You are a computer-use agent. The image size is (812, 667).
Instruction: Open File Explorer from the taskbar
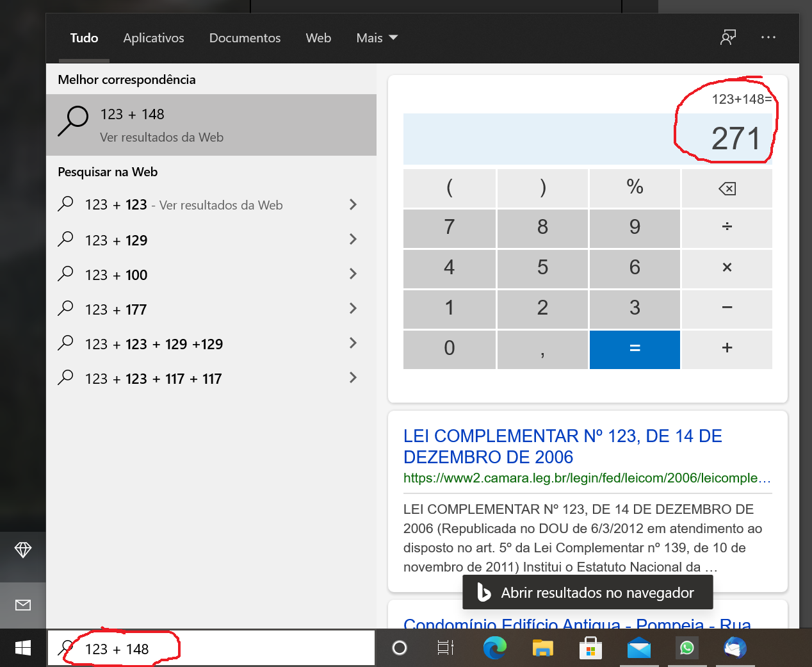coord(542,648)
